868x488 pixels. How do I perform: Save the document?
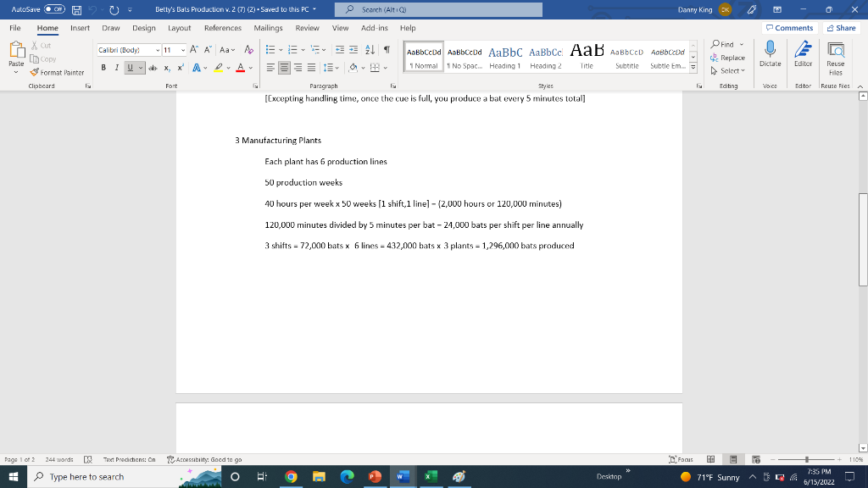point(77,10)
